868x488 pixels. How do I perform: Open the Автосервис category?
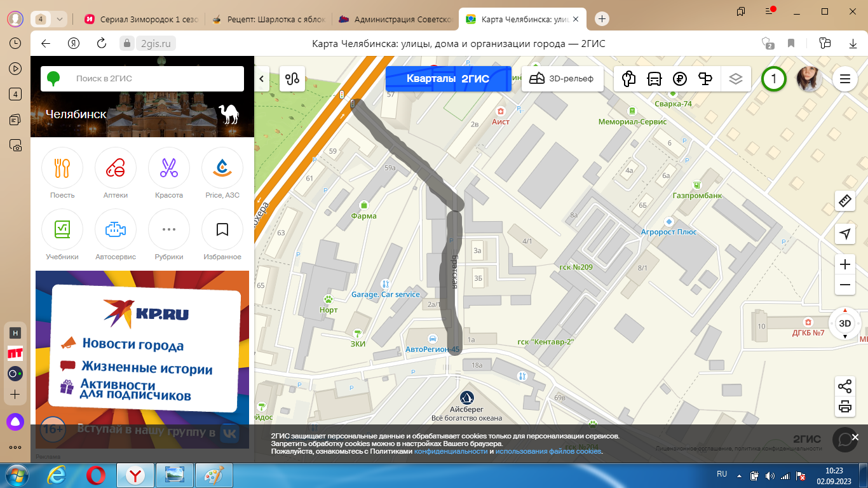point(116,235)
